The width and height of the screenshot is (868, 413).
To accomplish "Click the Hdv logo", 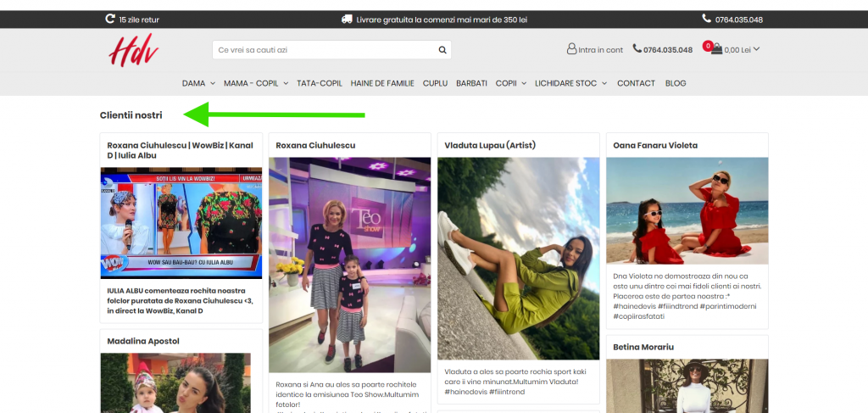I will (x=134, y=50).
